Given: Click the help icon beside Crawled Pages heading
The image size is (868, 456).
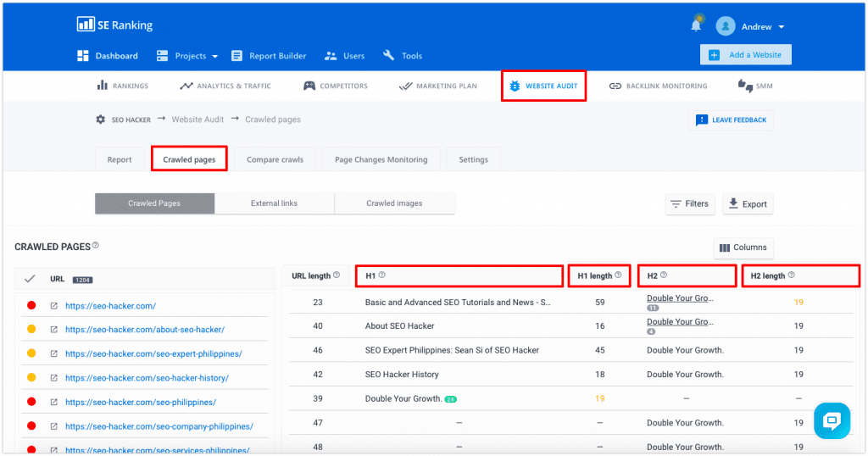Looking at the screenshot, I should click(x=95, y=245).
